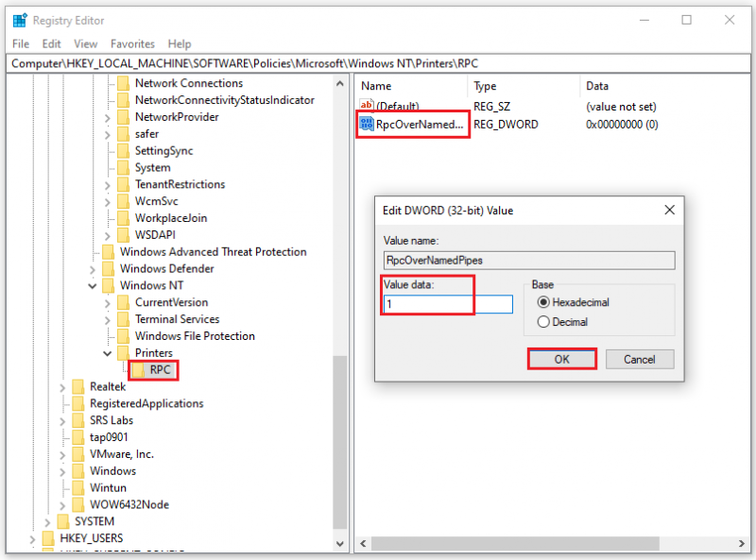756x560 pixels.
Task: Open the Favorites menu
Action: (x=132, y=43)
